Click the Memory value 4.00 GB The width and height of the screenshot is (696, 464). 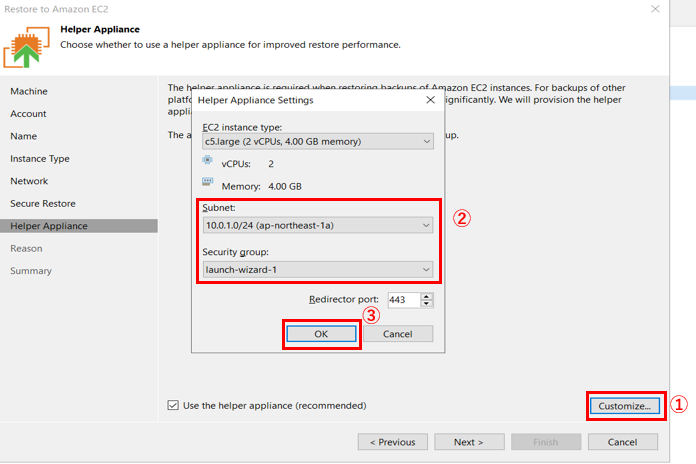(285, 186)
